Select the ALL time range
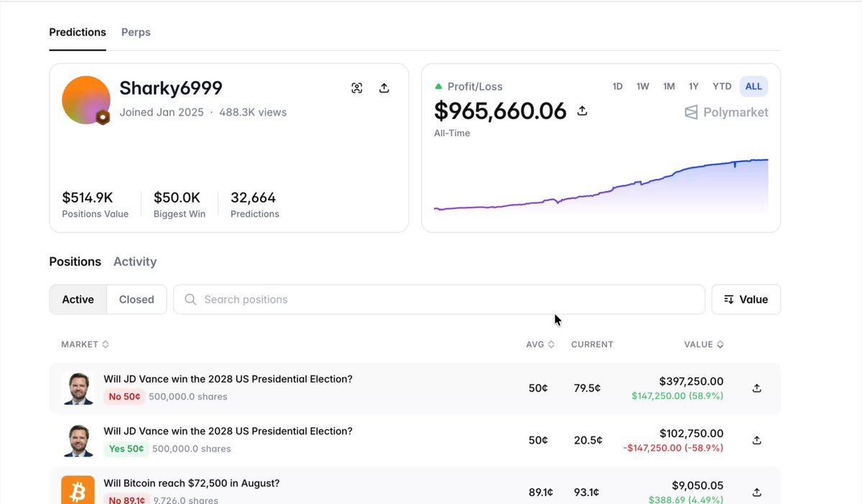 coord(754,86)
